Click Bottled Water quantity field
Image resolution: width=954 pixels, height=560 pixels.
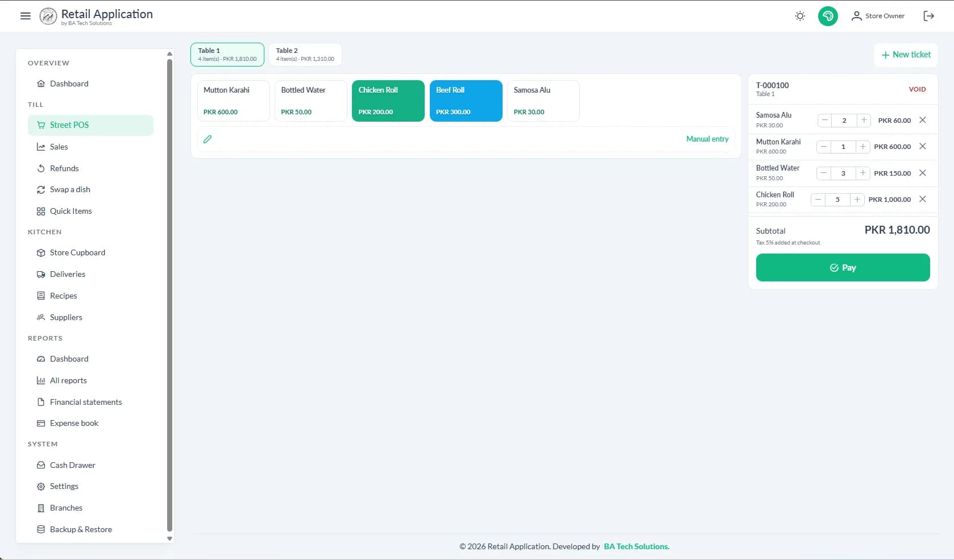coord(843,173)
